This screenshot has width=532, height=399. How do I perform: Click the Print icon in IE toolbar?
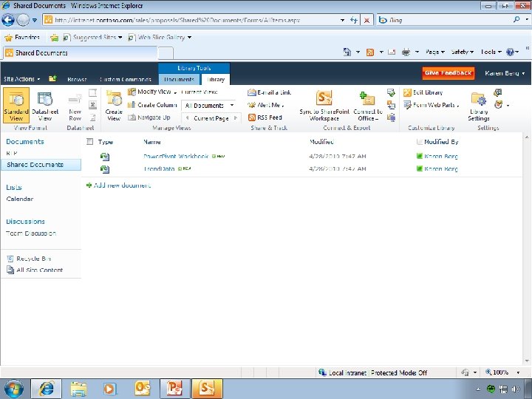pos(406,52)
